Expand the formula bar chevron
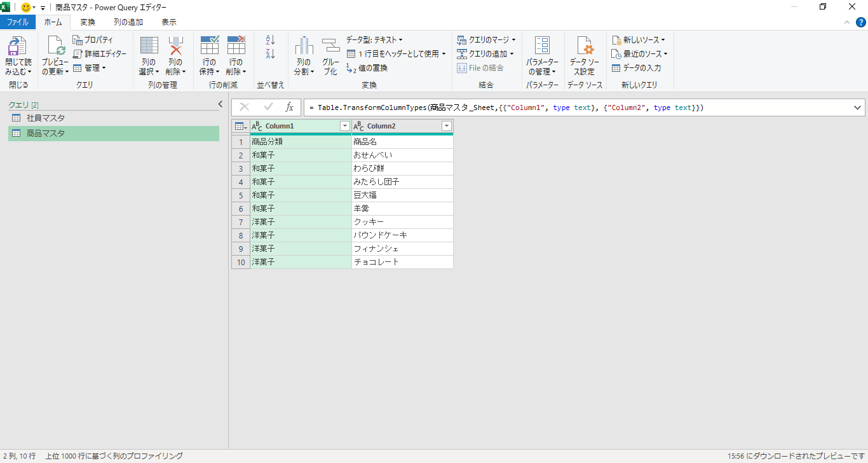 coord(858,107)
